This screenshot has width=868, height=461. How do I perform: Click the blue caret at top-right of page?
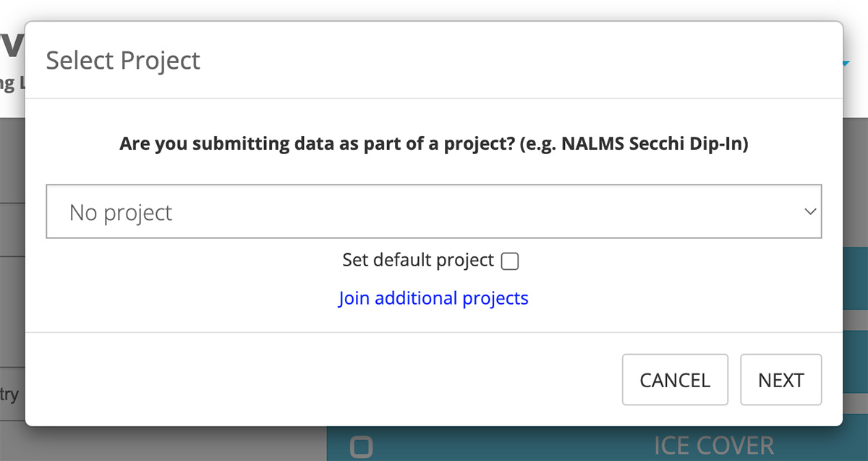[846, 64]
